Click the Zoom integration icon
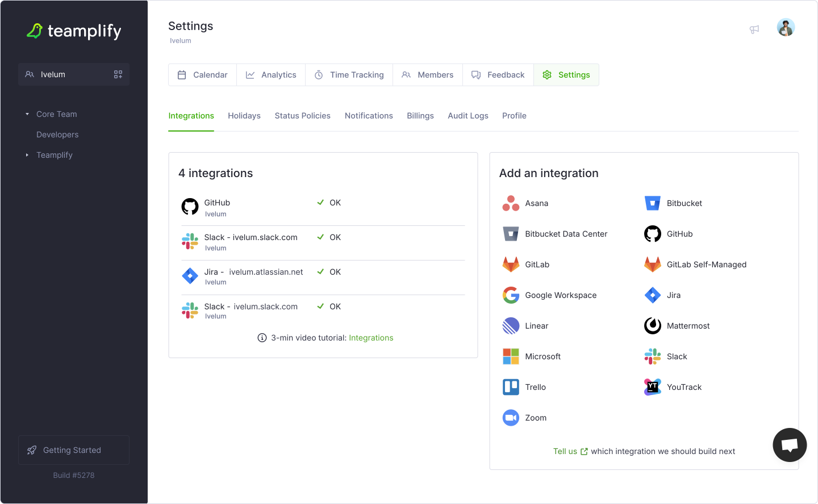Viewport: 818px width, 504px height. pos(511,418)
